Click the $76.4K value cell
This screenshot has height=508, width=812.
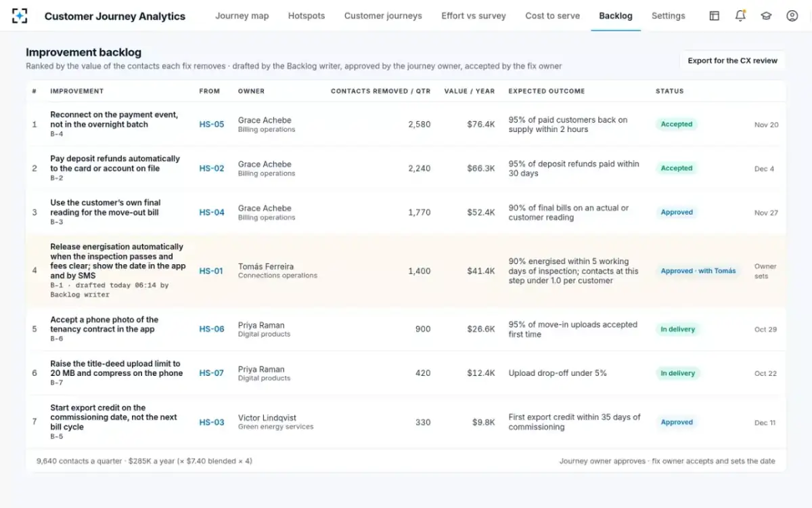[x=481, y=125]
